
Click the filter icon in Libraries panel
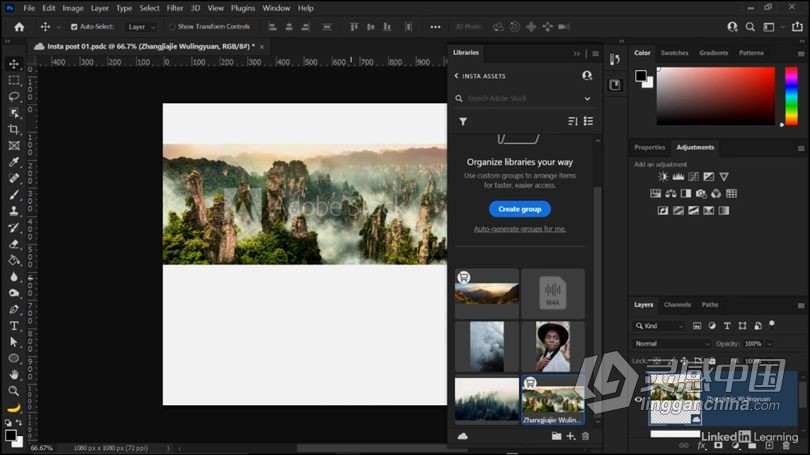click(463, 121)
